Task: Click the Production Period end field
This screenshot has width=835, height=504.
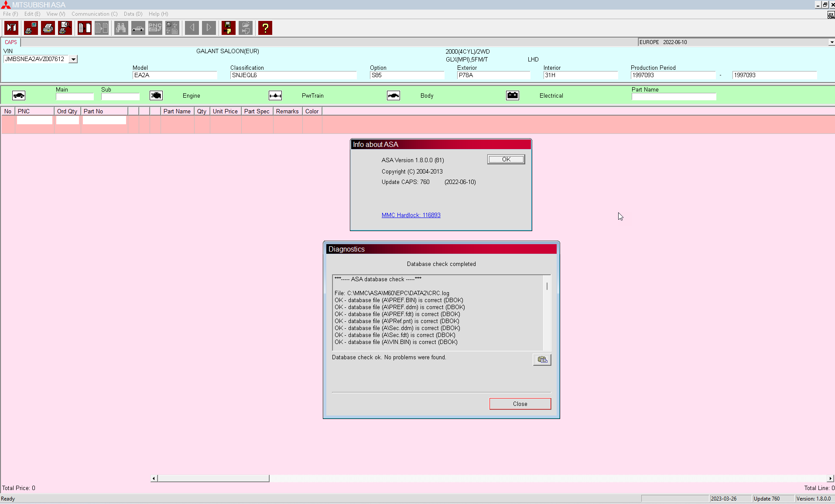Action: click(774, 75)
